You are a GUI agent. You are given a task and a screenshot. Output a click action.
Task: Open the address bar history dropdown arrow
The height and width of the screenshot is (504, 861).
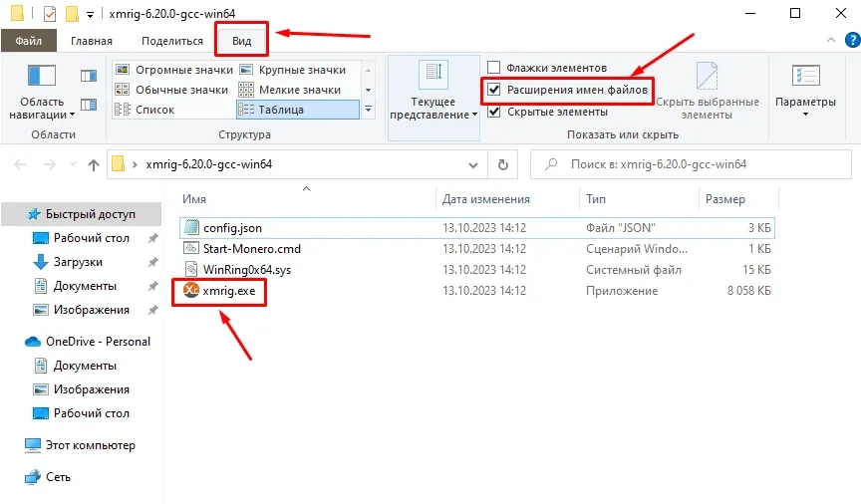point(476,164)
